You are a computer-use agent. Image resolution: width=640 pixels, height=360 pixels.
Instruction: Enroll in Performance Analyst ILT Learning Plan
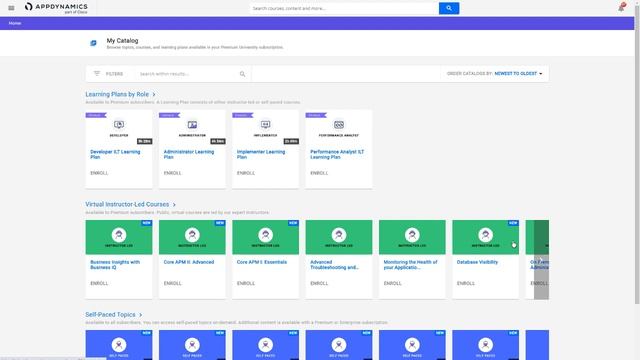click(x=319, y=173)
